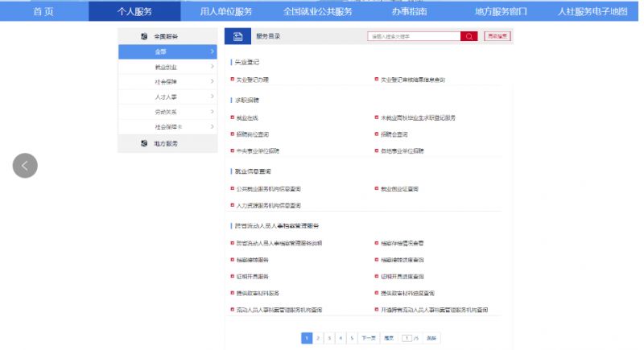Open the 中央事业单位招聘 link

[x=258, y=150]
